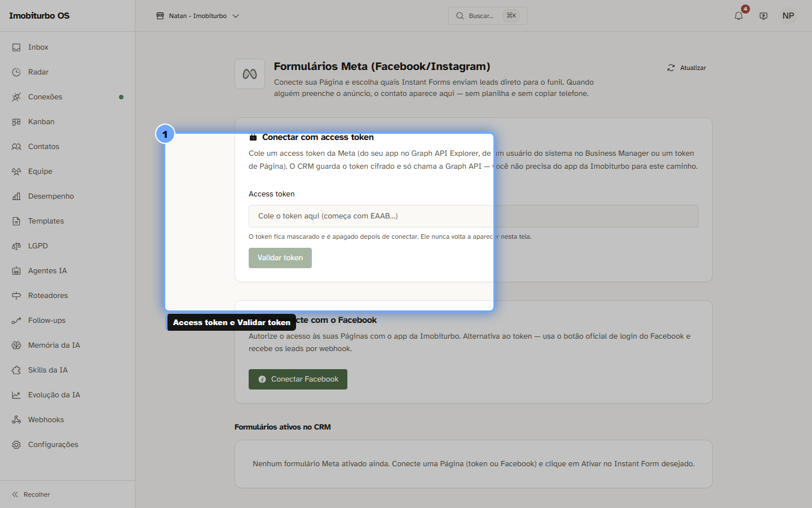Open the Equipe team icon
The width and height of the screenshot is (812, 508).
(16, 172)
